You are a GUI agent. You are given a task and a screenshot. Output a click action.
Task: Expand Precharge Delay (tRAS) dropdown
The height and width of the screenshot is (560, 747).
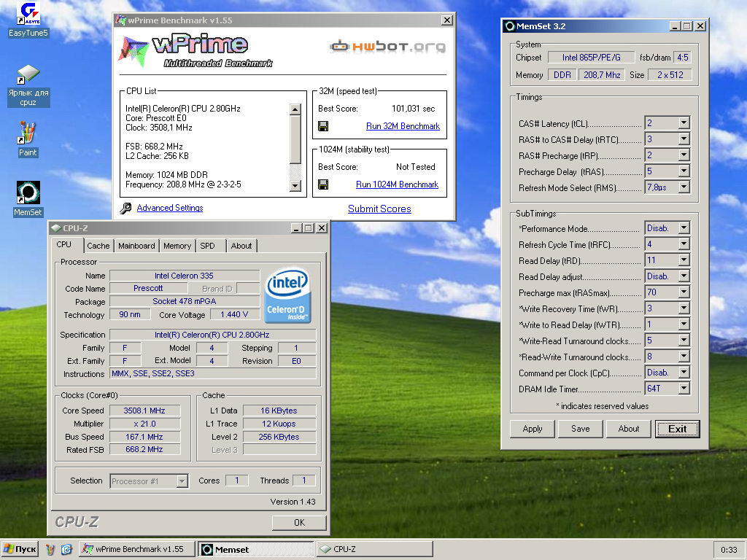pos(684,171)
